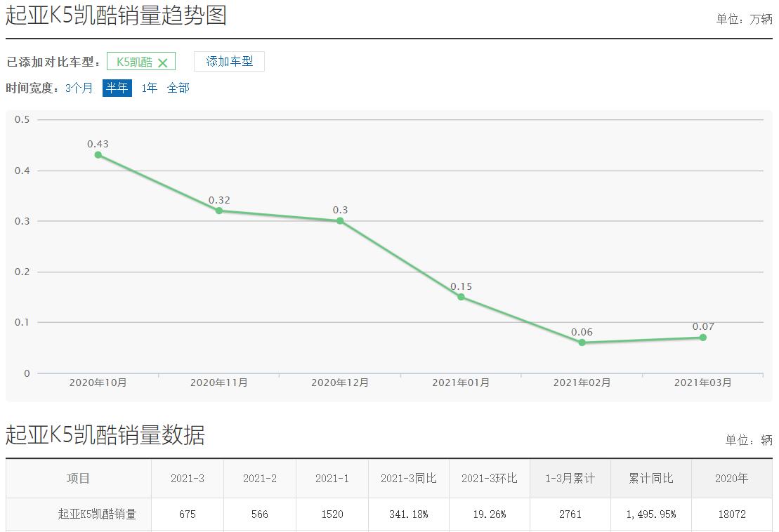Image resolution: width=779 pixels, height=532 pixels.
Task: Click the 2020年10月 axis label
Action: pos(98,383)
